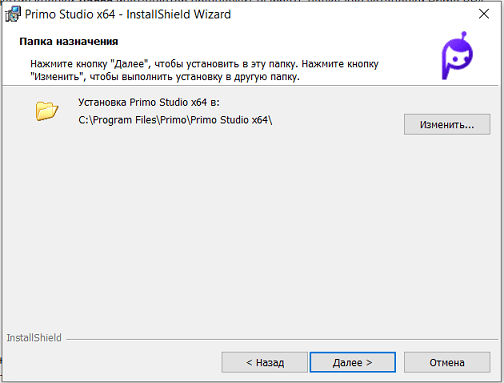Click the purple Primo robot logo

[x=457, y=56]
